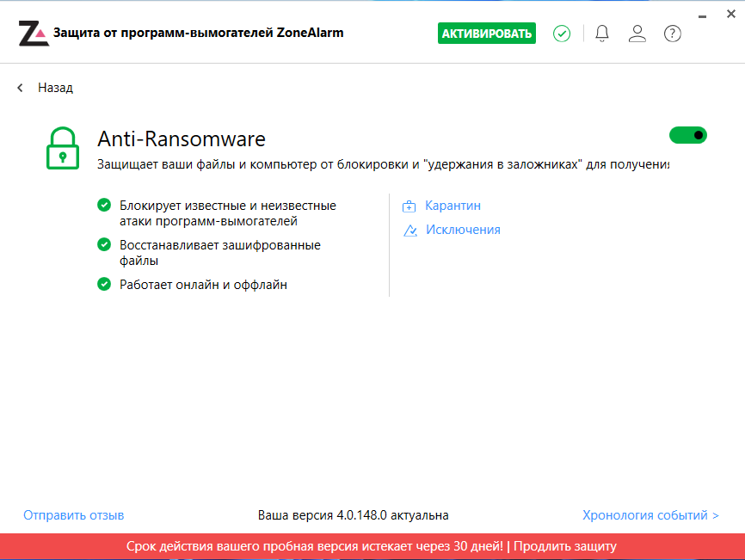Screen dimensions: 745x560
Task: Go back via the Назад label
Action: 56,88
